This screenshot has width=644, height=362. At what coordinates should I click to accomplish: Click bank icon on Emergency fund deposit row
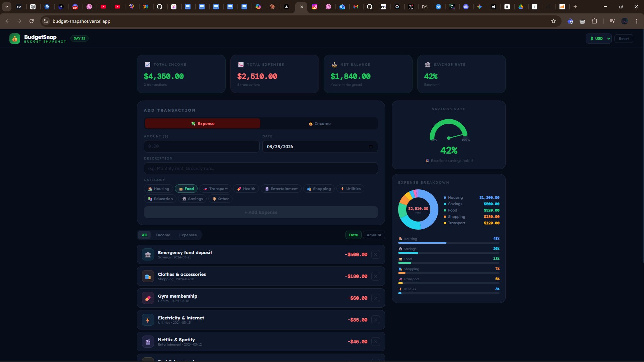tap(148, 255)
